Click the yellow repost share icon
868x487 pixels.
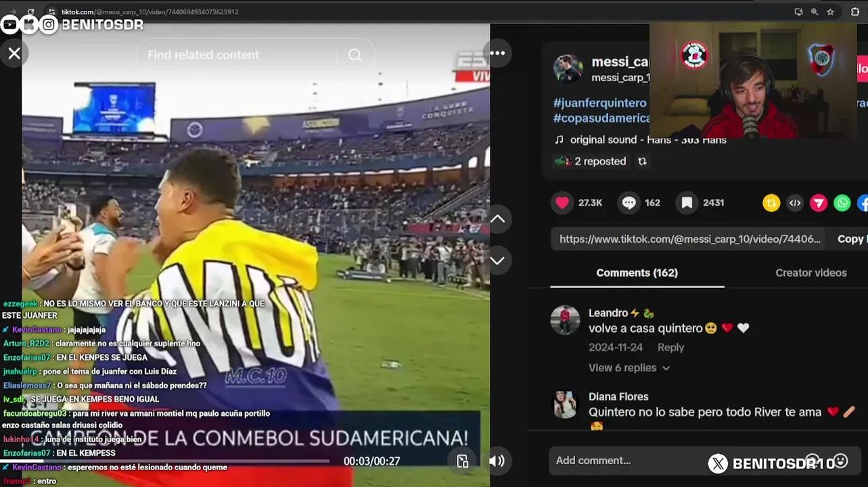[x=771, y=203]
